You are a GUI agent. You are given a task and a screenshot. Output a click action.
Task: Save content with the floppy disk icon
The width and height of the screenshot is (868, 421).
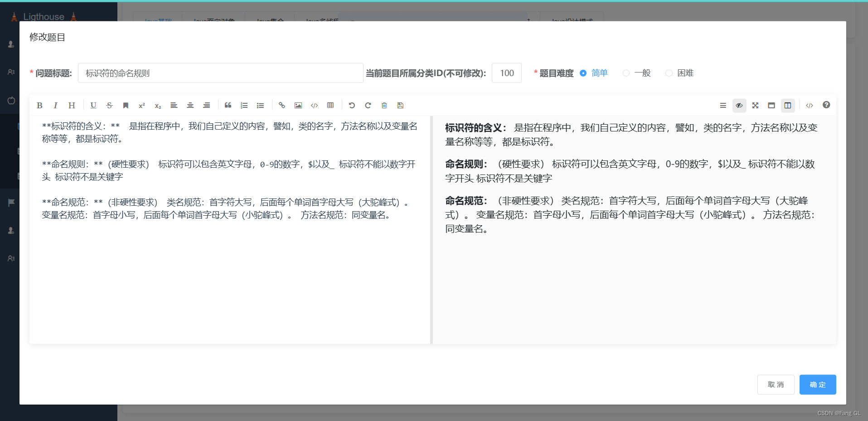pos(400,105)
